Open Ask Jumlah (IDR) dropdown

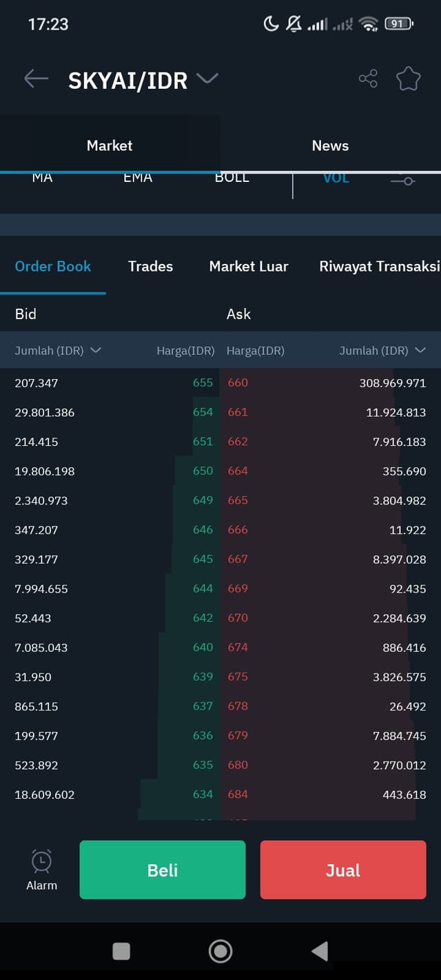pos(382,350)
